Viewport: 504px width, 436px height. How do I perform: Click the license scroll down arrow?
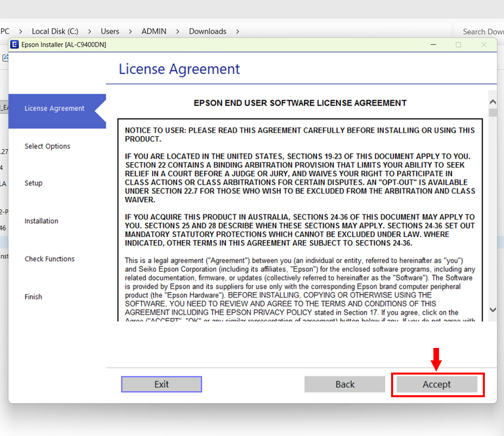492,310
